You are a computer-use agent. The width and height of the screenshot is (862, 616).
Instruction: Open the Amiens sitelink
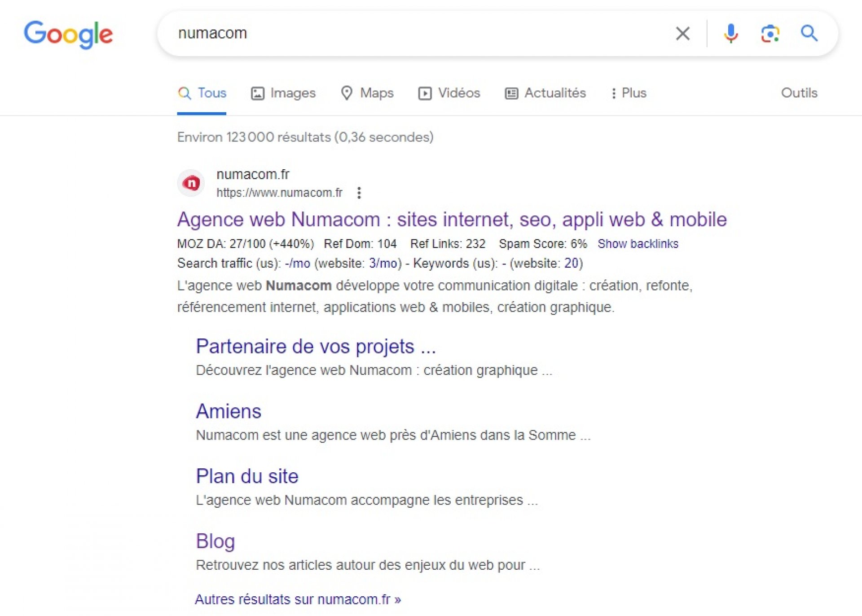229,411
